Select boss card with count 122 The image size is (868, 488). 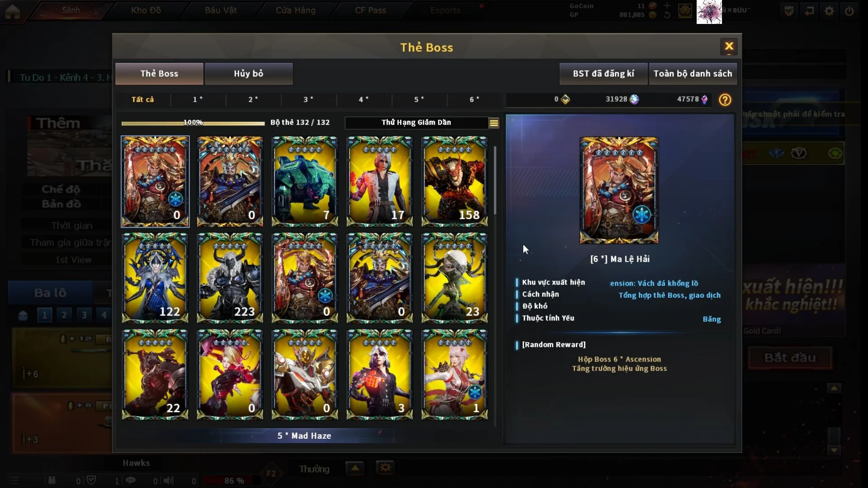155,278
